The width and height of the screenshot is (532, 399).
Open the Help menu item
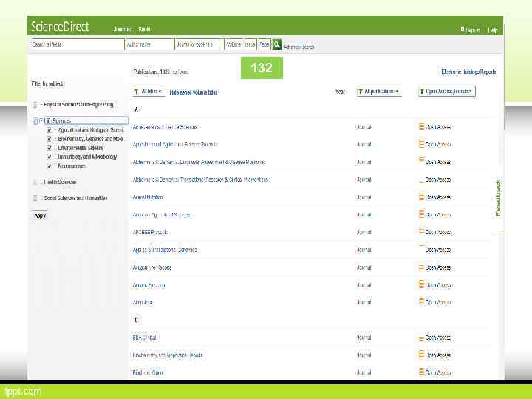pyautogui.click(x=493, y=30)
